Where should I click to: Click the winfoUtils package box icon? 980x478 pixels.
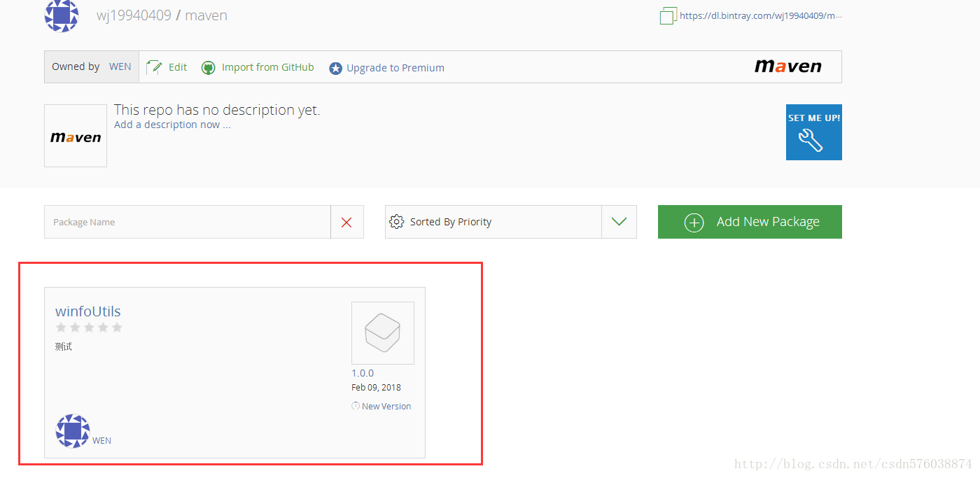tap(383, 333)
